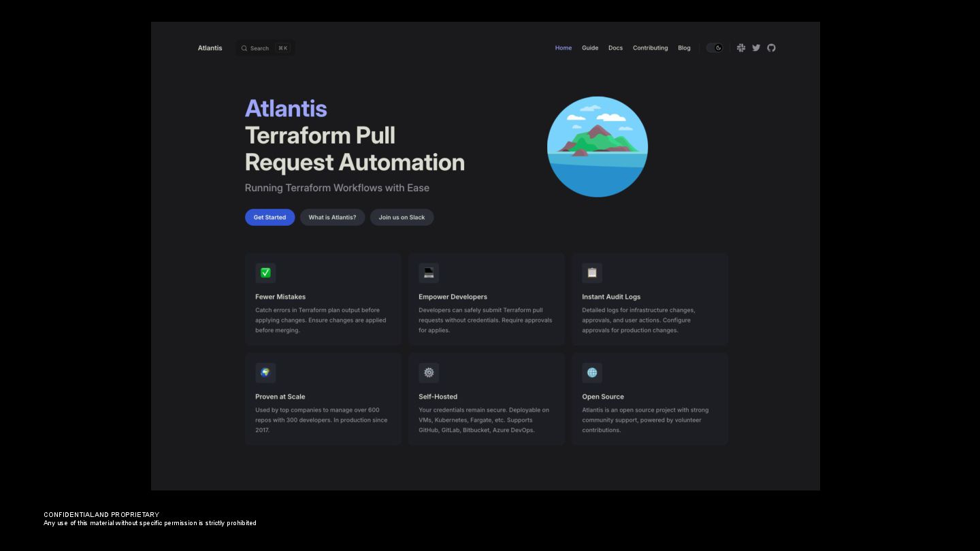This screenshot has height=551, width=980.
Task: Open the Blog nav item
Action: pos(684,48)
